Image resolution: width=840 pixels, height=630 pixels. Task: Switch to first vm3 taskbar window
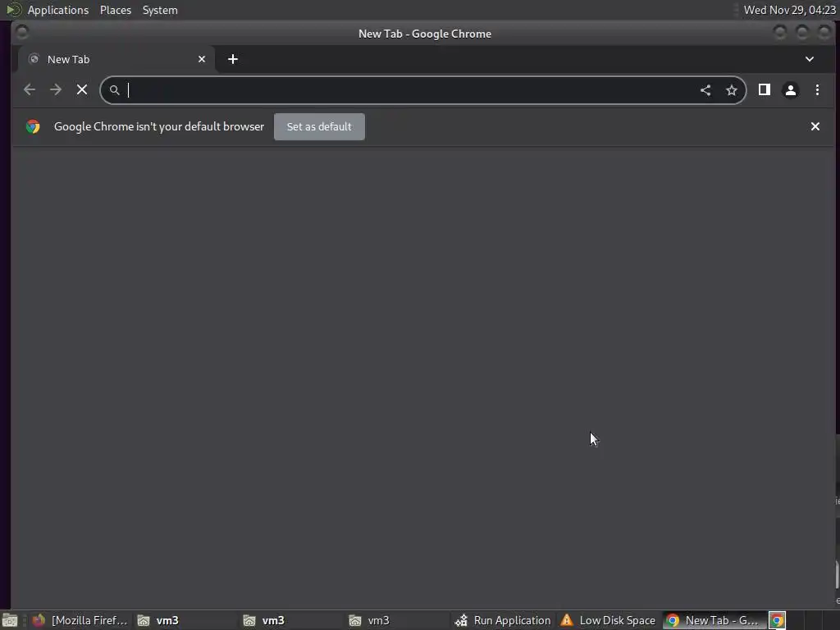(x=186, y=620)
